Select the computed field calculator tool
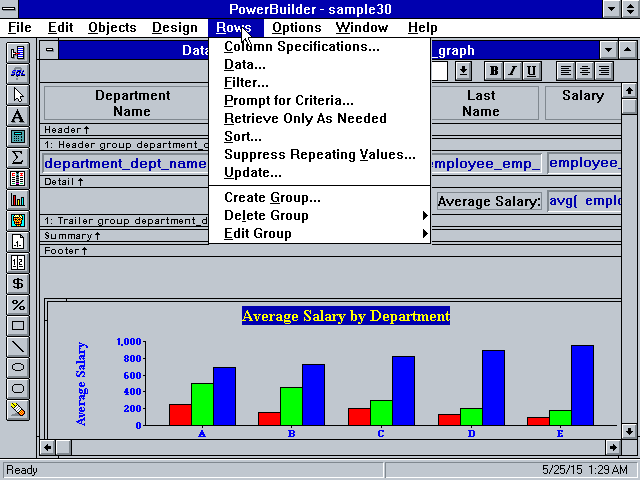 tap(18, 137)
